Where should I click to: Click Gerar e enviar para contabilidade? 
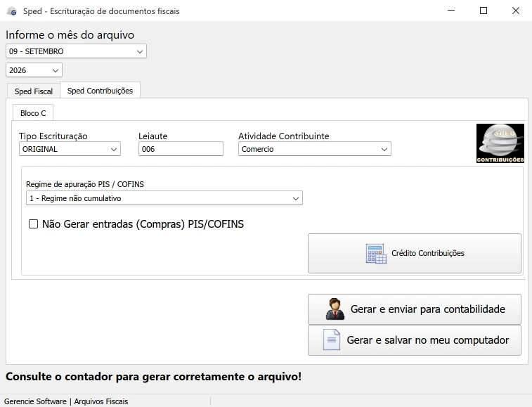(414, 309)
